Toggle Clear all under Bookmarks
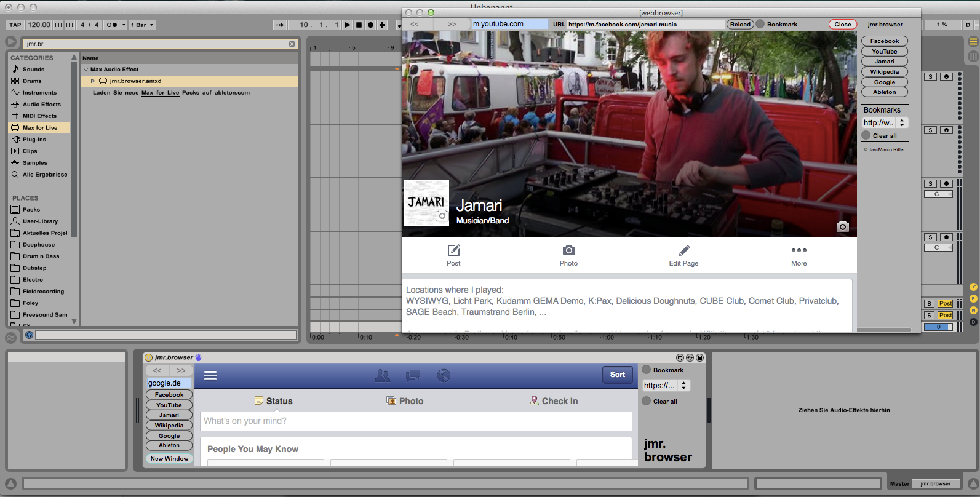Screen dimensions: 980x497 [866, 135]
